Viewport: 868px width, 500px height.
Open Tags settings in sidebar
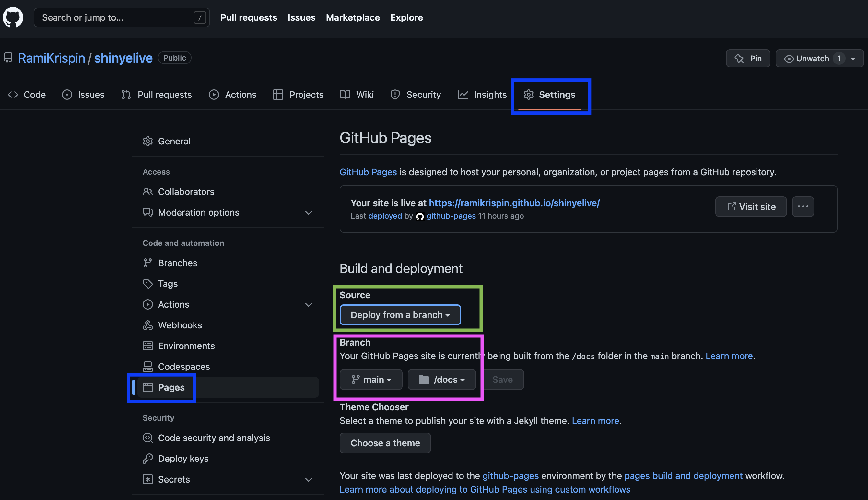point(168,284)
